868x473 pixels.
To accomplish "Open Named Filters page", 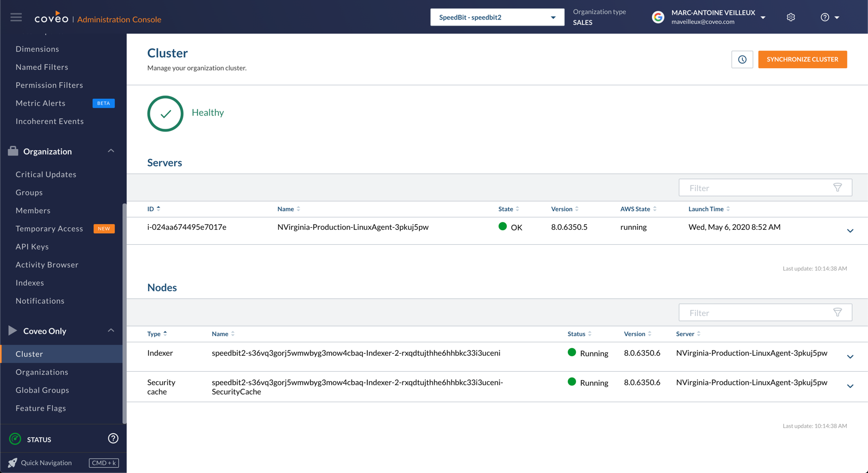I will pyautogui.click(x=42, y=67).
